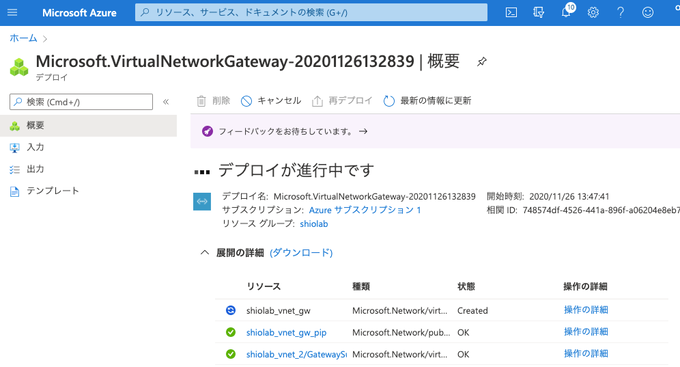Viewport: 680px width, 367px height.
Task: Click the arrow after the feedback message
Action: point(363,131)
